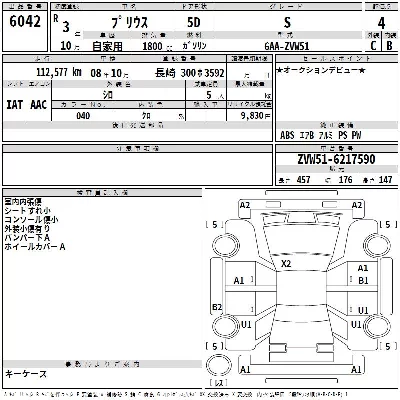Click the spare tire circle above レス
This screenshot has height=400, width=400.
[219, 365]
